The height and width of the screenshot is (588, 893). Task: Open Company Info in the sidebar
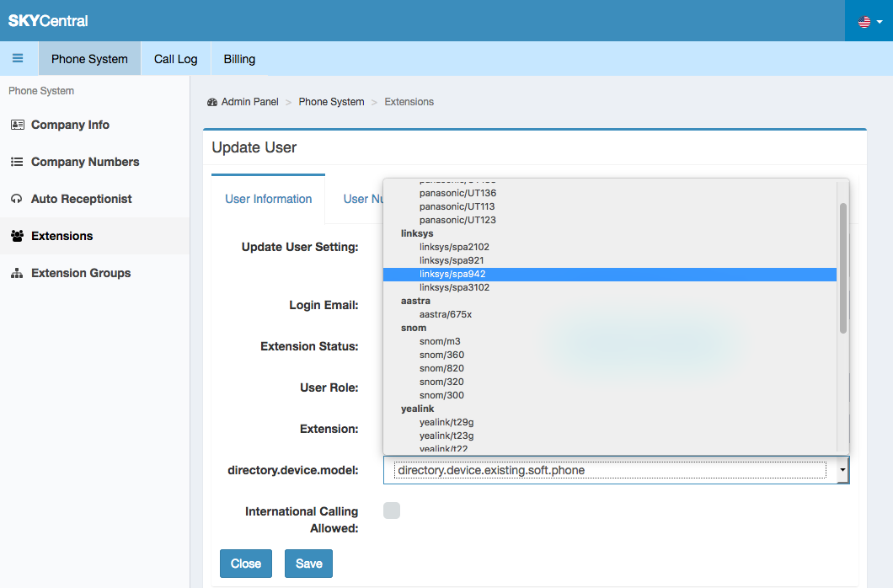point(94,125)
